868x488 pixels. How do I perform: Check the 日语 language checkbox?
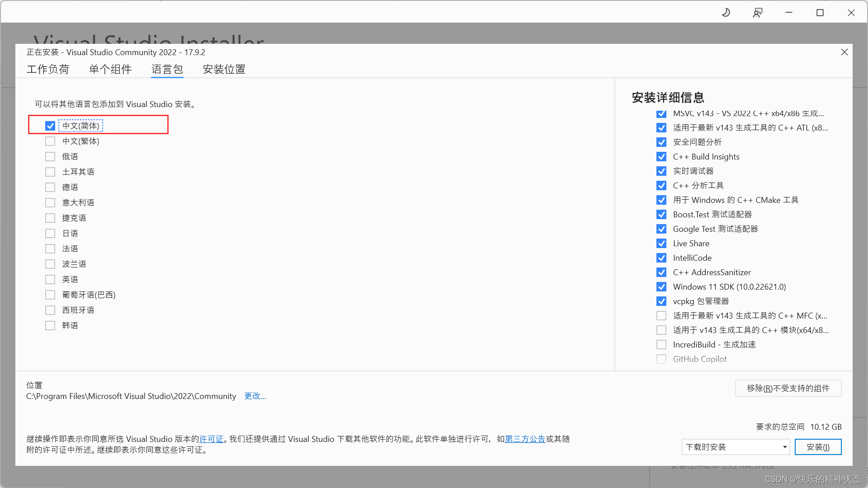click(x=50, y=233)
